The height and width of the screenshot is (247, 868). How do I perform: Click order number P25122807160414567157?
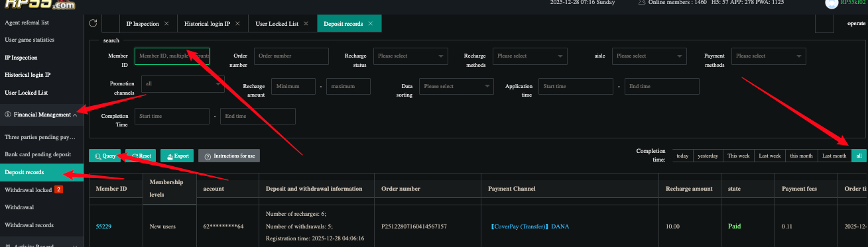coord(414,226)
